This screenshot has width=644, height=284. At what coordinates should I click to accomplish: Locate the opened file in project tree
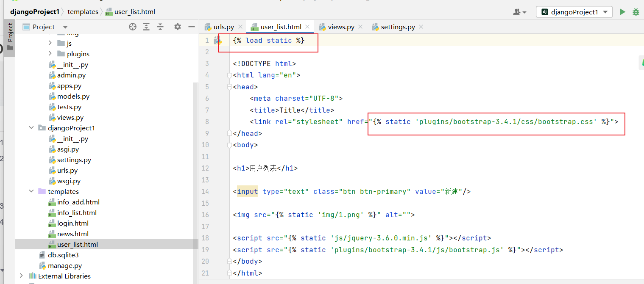tap(133, 27)
